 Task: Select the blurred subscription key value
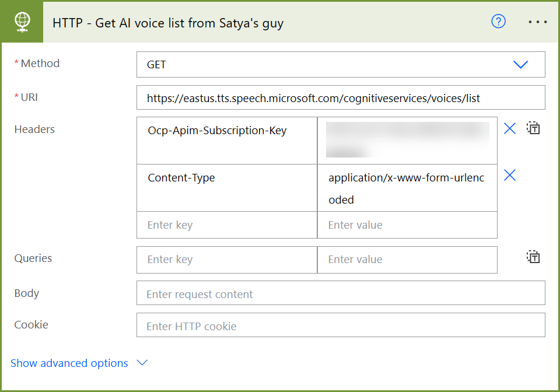tap(407, 140)
